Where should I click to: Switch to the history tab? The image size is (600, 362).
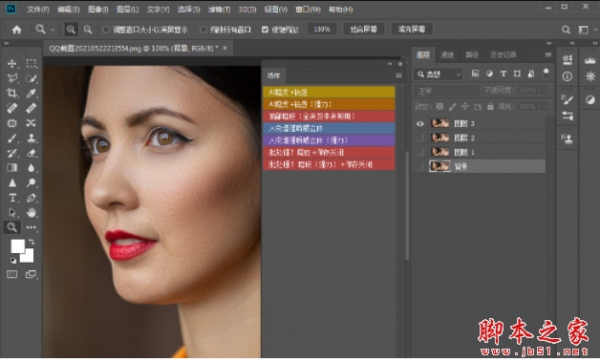coord(503,55)
